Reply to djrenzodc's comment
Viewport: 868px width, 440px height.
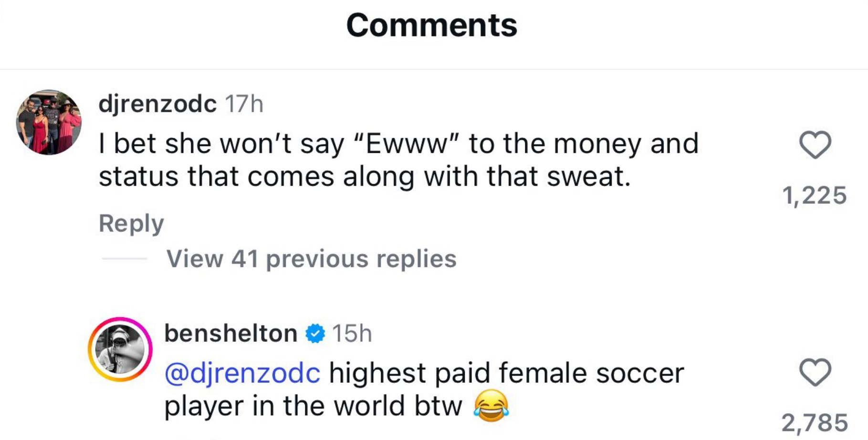131,223
